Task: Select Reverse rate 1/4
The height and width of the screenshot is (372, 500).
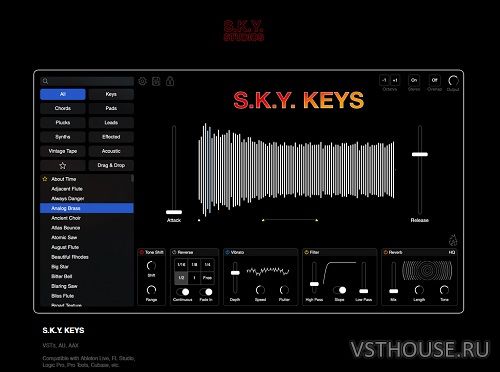Action: point(207,265)
